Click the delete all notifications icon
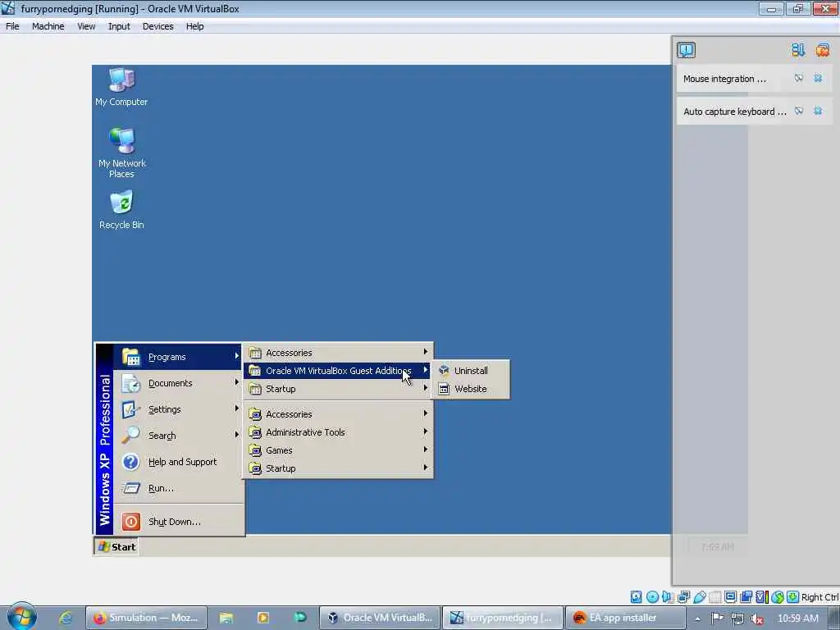Screen dimensions: 840x630 (x=822, y=50)
